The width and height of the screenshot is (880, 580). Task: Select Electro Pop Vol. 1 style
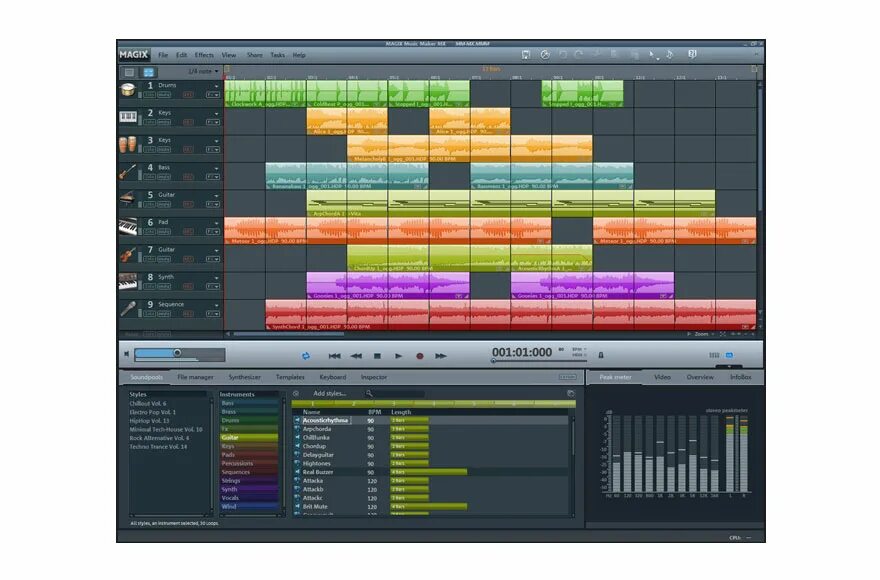pyautogui.click(x=153, y=412)
